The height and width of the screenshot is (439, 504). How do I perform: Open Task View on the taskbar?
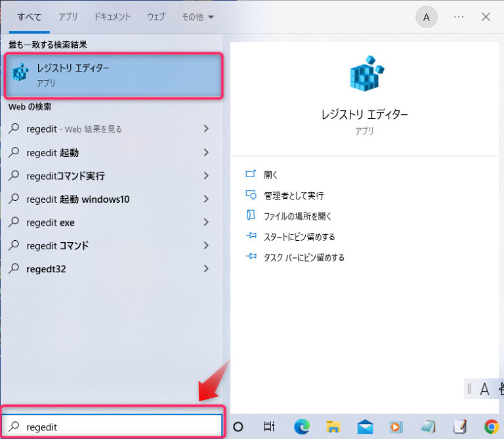[269, 426]
